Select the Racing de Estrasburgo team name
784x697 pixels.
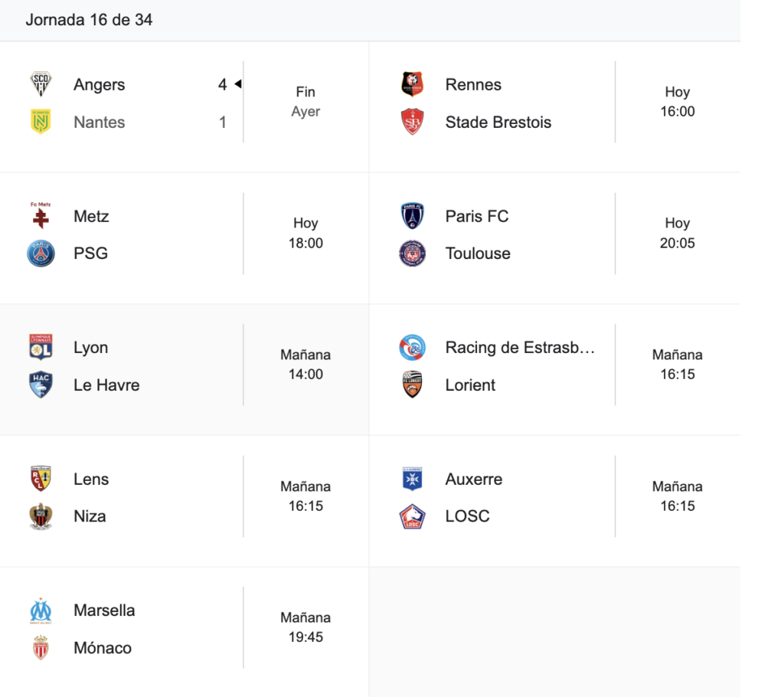[x=520, y=347]
